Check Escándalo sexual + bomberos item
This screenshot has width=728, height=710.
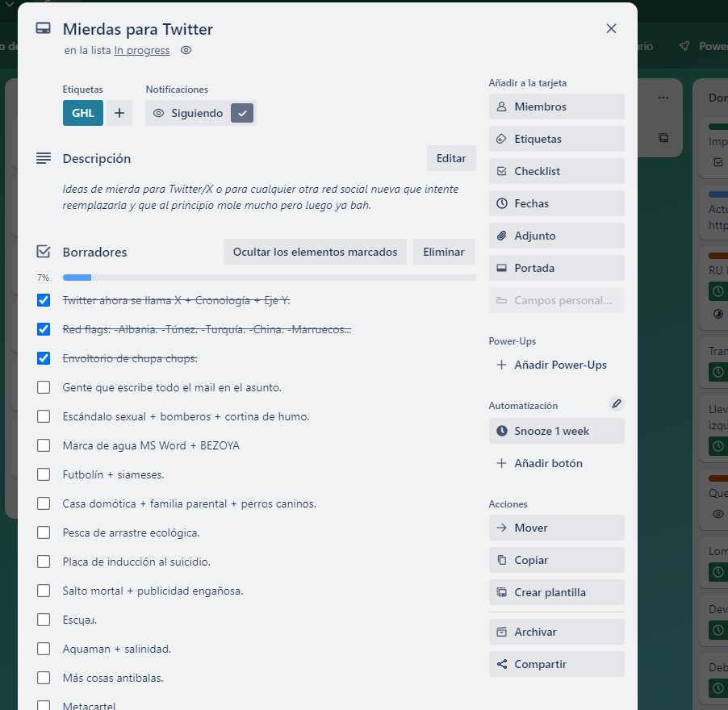[44, 416]
